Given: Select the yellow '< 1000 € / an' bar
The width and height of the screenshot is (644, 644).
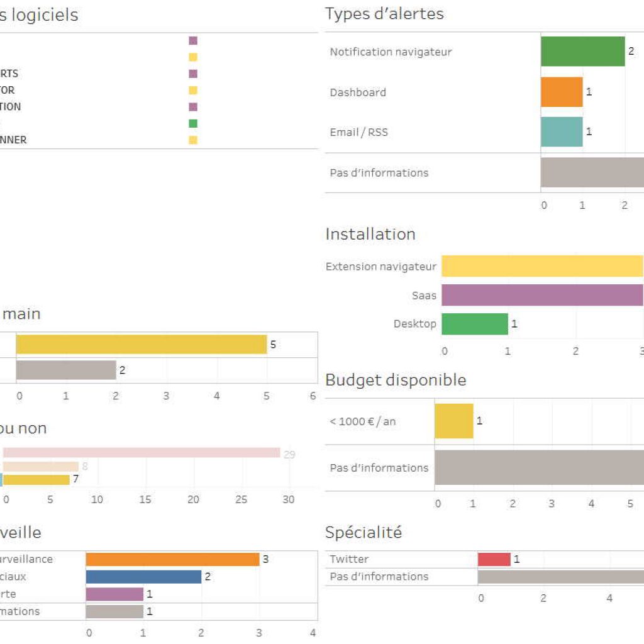Looking at the screenshot, I should [x=454, y=421].
